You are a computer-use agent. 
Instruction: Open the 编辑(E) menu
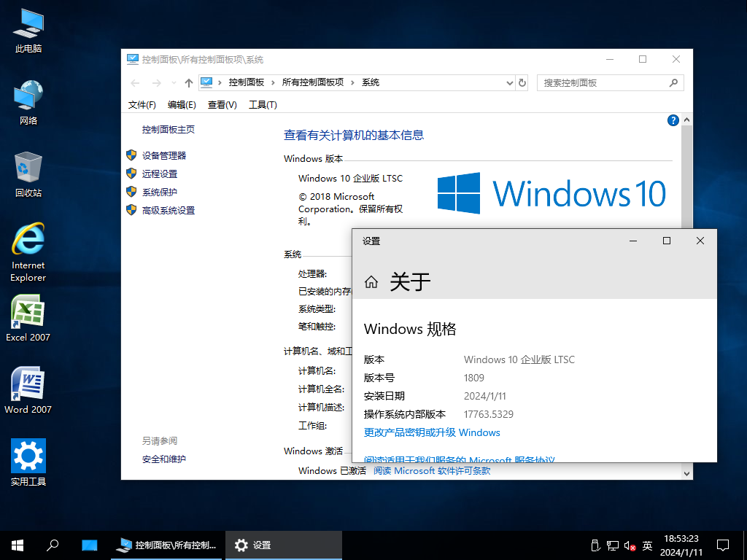(182, 105)
